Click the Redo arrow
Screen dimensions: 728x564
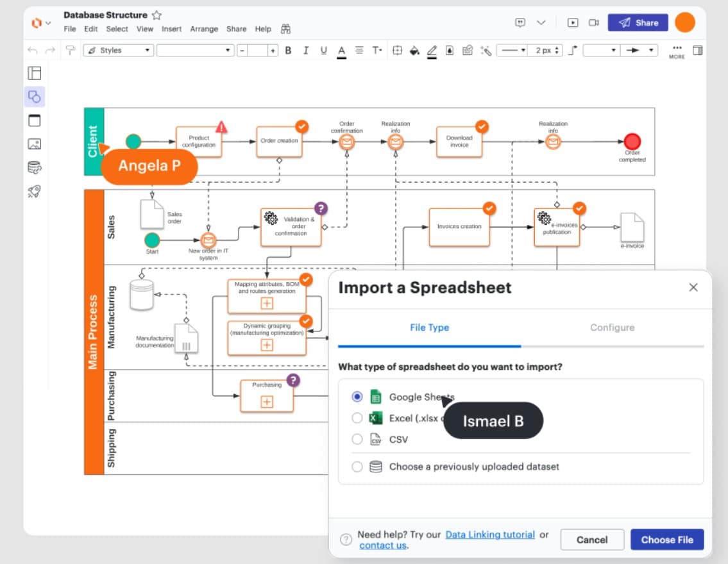tap(50, 50)
